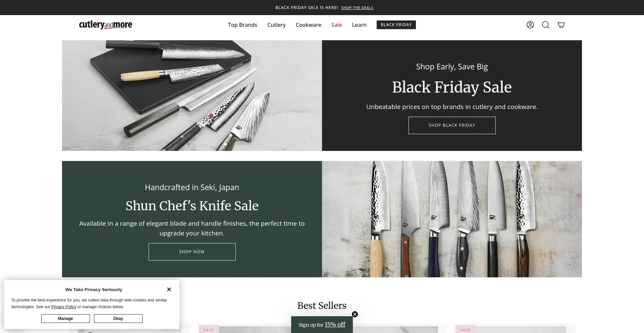Open the Privacy Policy link
Screen dimensions: 644x333
click(x=64, y=307)
